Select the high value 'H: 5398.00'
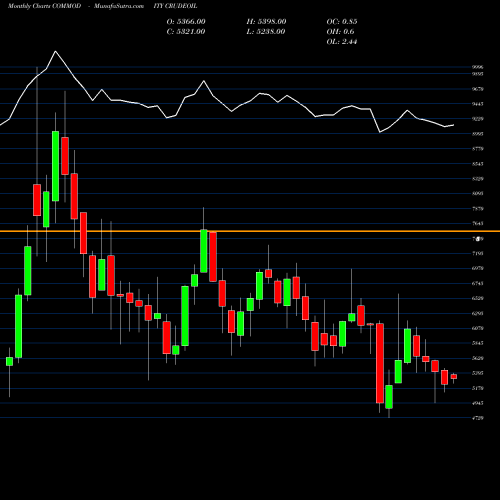 266,21
